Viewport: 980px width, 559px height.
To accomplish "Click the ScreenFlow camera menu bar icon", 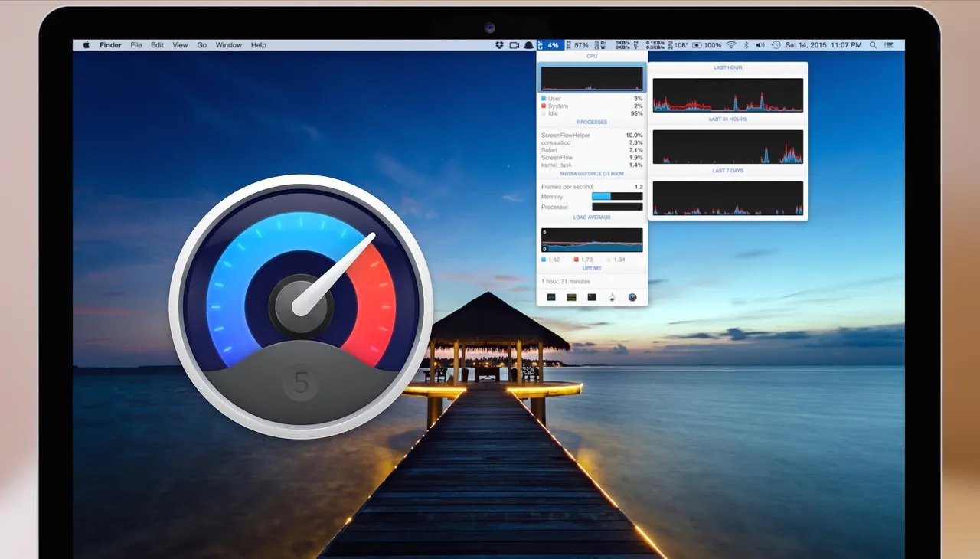I will (514, 45).
